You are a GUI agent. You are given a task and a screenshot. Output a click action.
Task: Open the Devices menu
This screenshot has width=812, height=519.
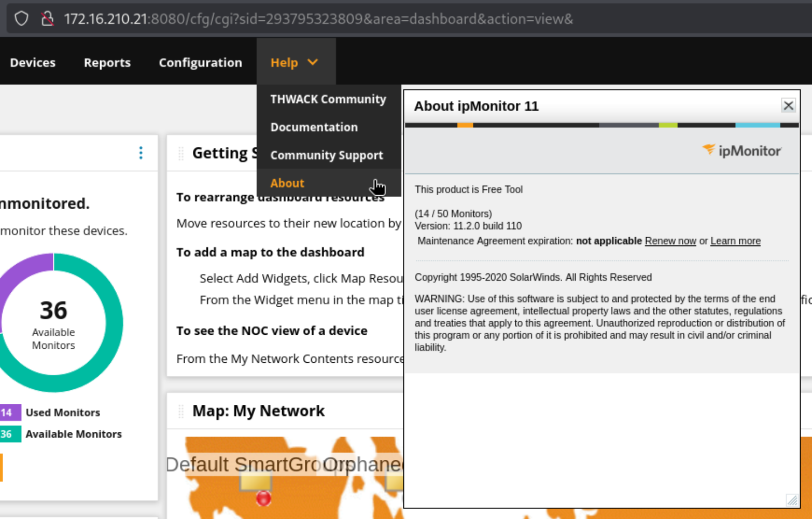(x=33, y=62)
